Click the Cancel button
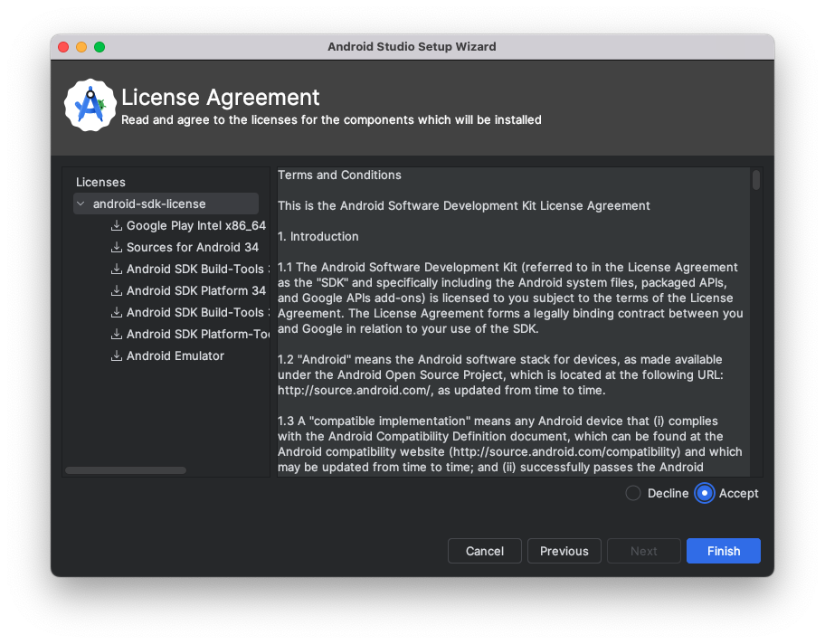This screenshot has height=644, width=825. coord(485,551)
